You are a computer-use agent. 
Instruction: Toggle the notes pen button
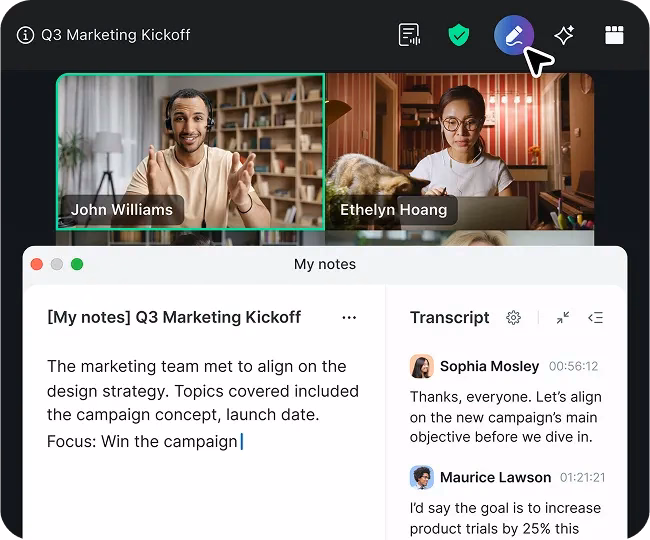pos(513,36)
